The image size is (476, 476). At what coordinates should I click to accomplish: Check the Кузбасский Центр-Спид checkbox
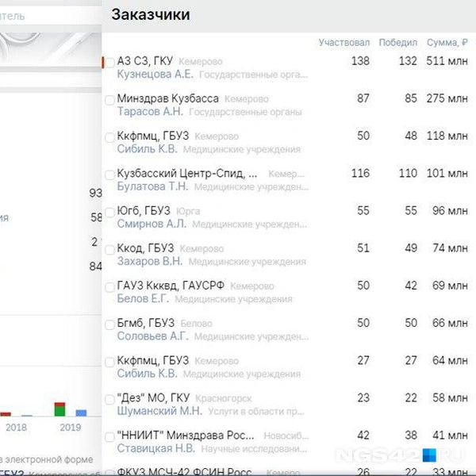[109, 175]
